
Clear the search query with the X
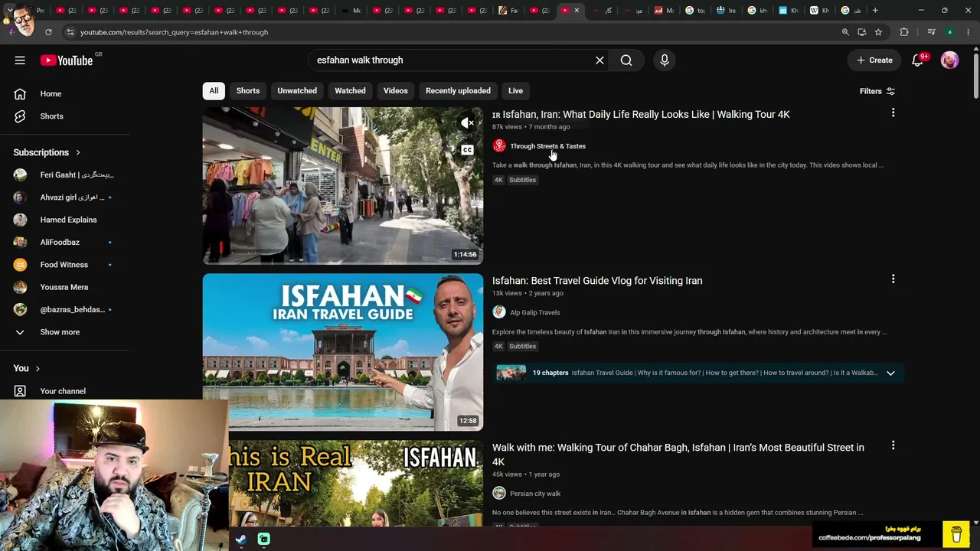click(x=599, y=60)
